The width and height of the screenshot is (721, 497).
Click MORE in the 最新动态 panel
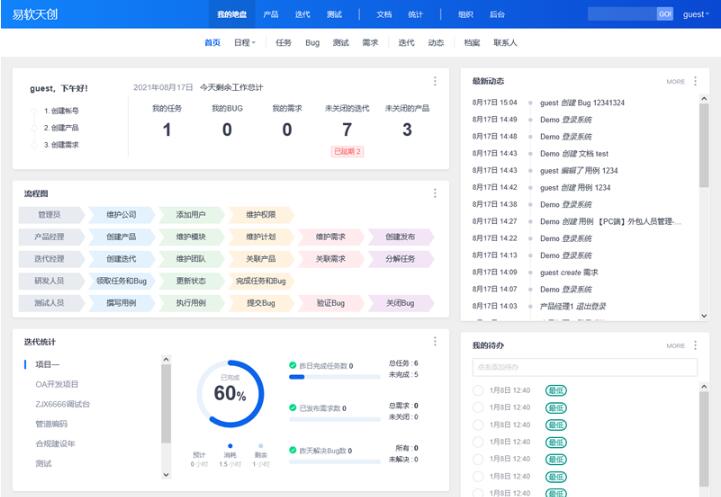(675, 81)
